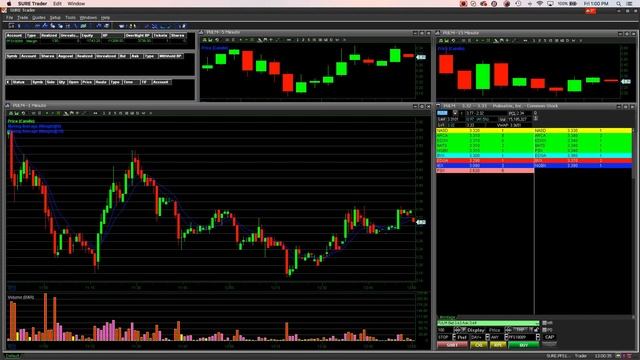Click the Price field in order entry
Screen dimensions: 640x360
[496, 330]
